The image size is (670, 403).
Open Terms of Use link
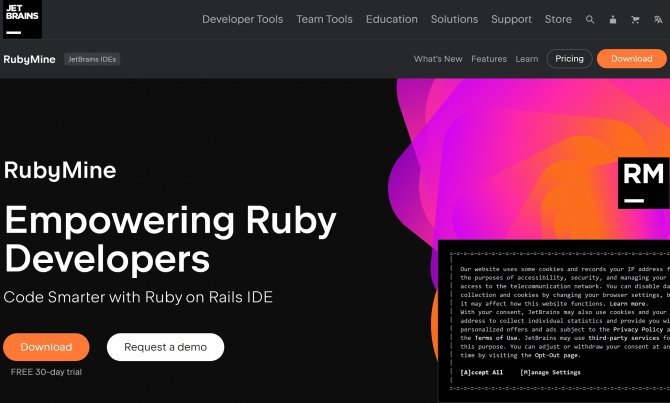(x=496, y=338)
